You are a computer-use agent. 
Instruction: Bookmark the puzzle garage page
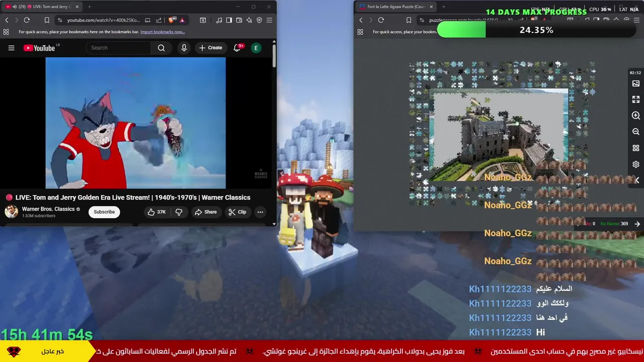409,20
